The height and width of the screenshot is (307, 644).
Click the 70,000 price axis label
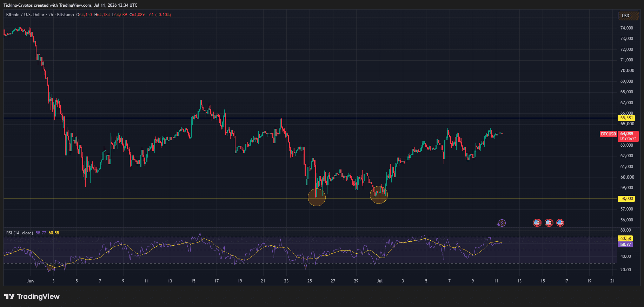(627, 71)
